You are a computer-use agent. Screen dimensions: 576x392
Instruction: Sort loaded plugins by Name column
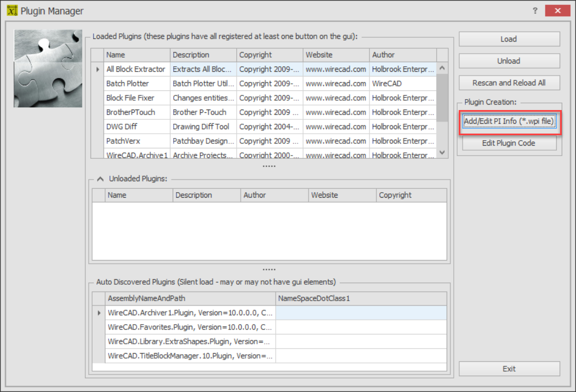pos(137,55)
